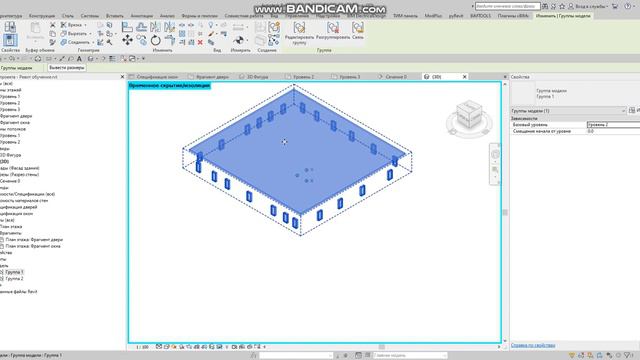640x360 pixels.
Task: Click the Разгруппировать icon
Action: pos(333,28)
